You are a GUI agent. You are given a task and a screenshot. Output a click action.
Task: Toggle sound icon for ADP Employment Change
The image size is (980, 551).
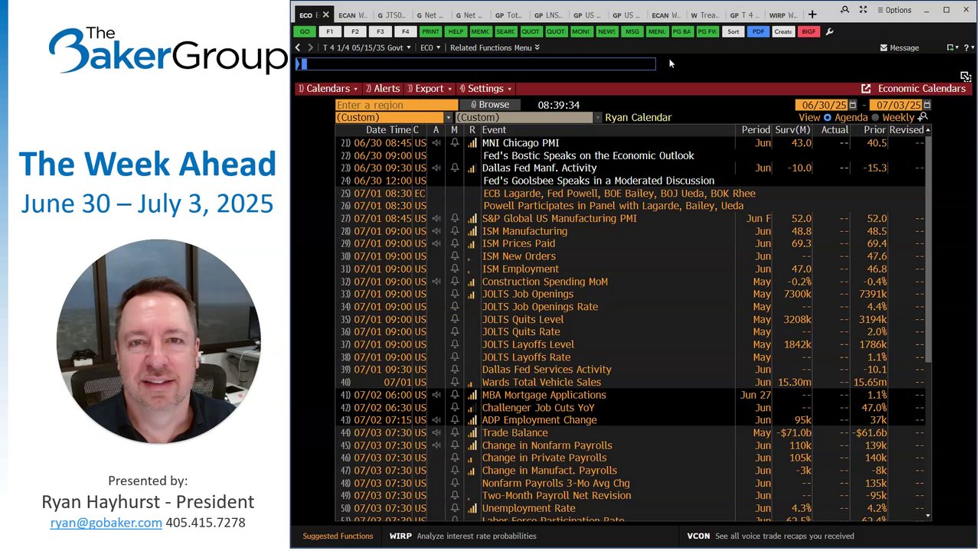(x=436, y=420)
